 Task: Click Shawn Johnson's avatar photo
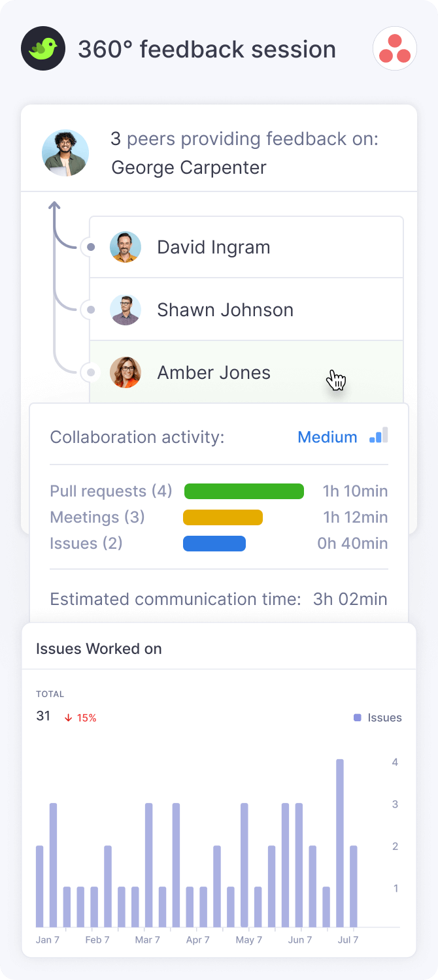126,310
